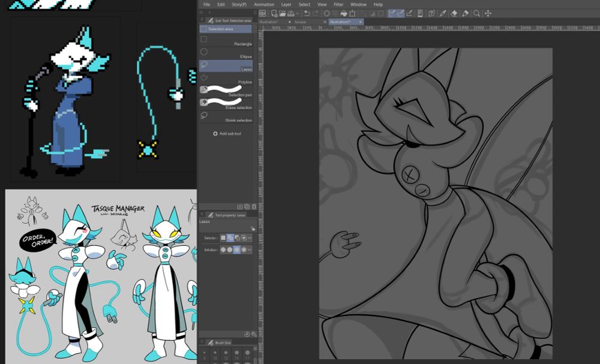Open the Layer menu
The image size is (600, 364).
point(286,5)
